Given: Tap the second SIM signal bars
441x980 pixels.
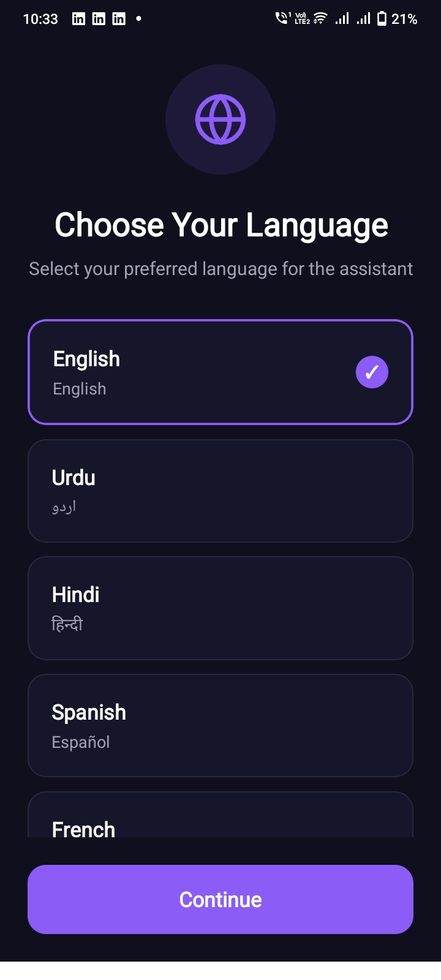Looking at the screenshot, I should pos(364,19).
